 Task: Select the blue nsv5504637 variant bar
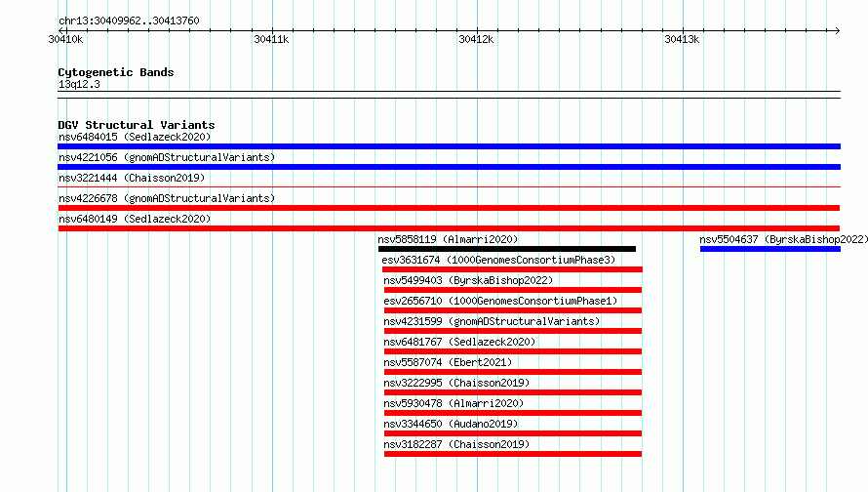770,249
